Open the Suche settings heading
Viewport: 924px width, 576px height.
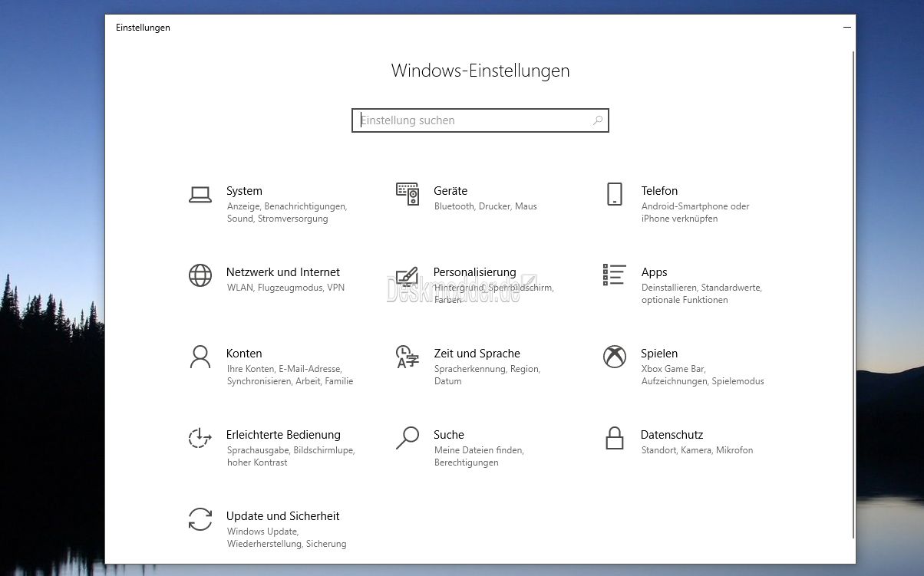pyautogui.click(x=449, y=435)
